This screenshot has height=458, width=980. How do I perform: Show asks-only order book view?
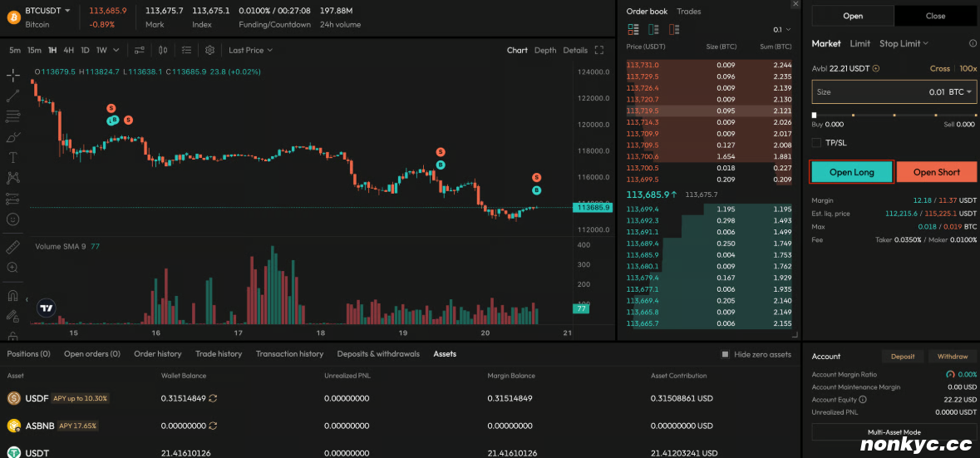[674, 29]
